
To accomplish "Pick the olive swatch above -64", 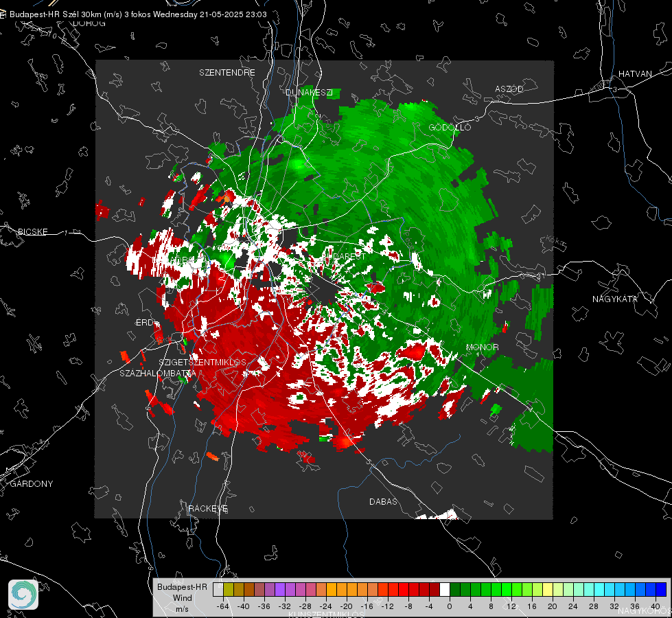I will pos(229,589).
